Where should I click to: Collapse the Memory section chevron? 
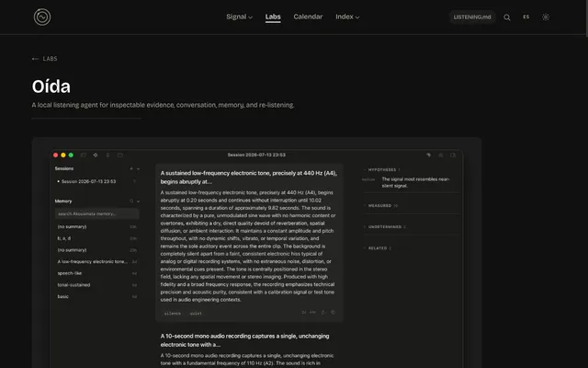point(138,201)
